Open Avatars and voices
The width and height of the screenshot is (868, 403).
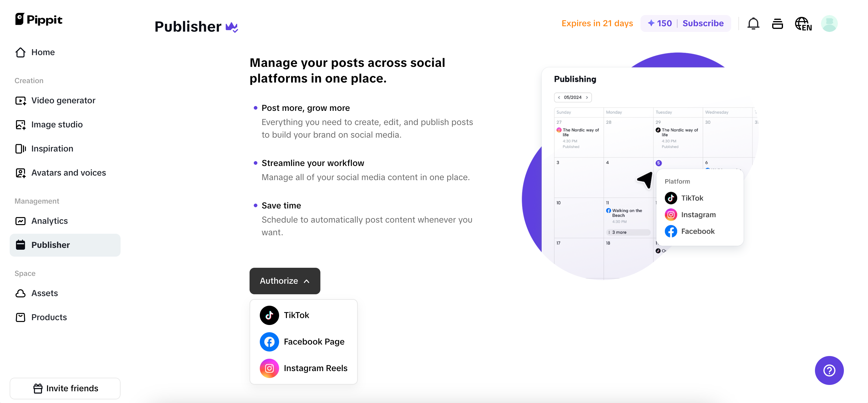point(68,173)
